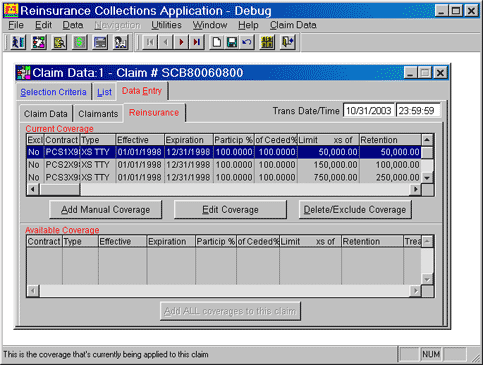Click the 150,000.00 limit cell
The width and height of the screenshot is (483, 365).
coord(328,165)
